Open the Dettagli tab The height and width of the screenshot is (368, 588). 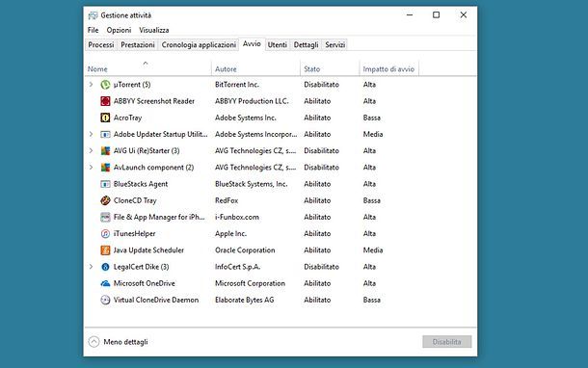coord(306,44)
